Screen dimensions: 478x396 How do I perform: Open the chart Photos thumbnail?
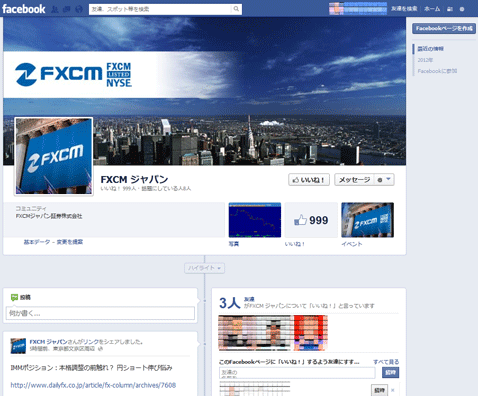click(x=255, y=220)
